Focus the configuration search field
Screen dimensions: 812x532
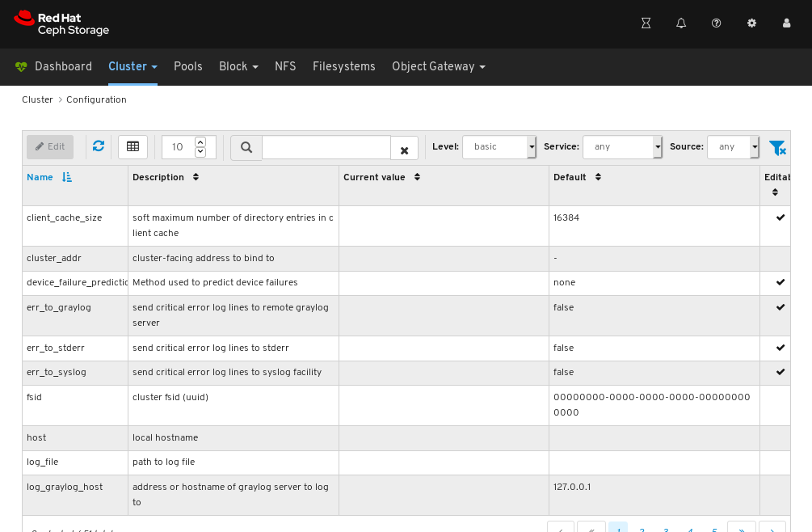326,148
